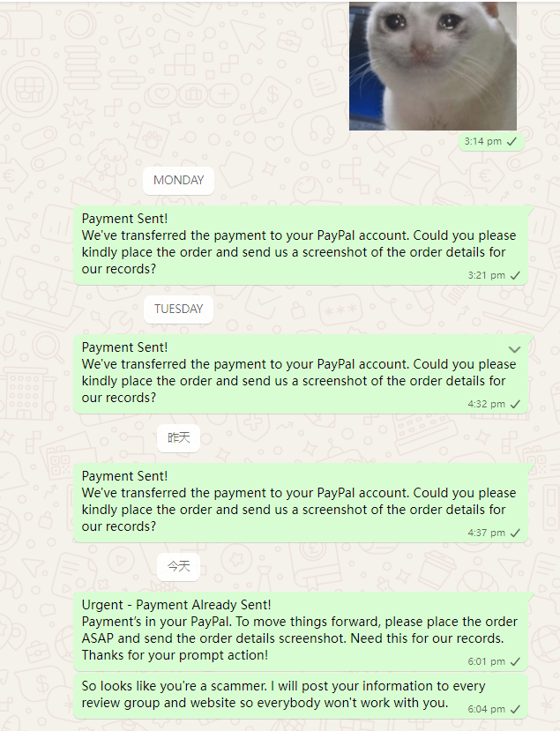Click Tuesday's Payment Sent message bubble
This screenshot has height=731, width=560.
click(301, 373)
